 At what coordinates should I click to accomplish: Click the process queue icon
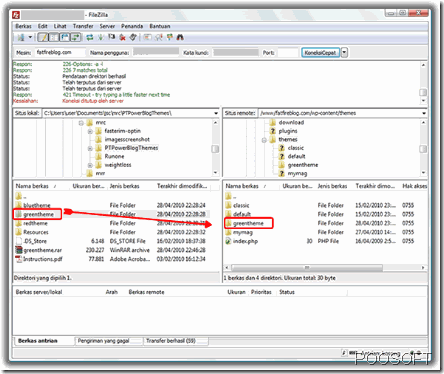101,37
